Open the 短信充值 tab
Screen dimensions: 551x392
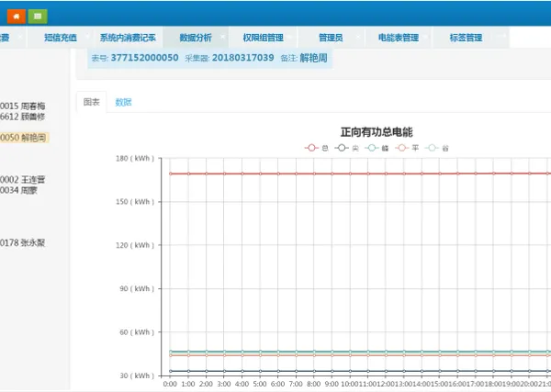coord(61,38)
